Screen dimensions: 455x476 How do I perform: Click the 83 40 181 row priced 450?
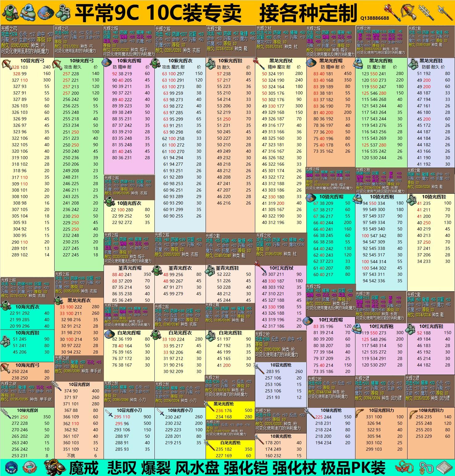(x=331, y=73)
